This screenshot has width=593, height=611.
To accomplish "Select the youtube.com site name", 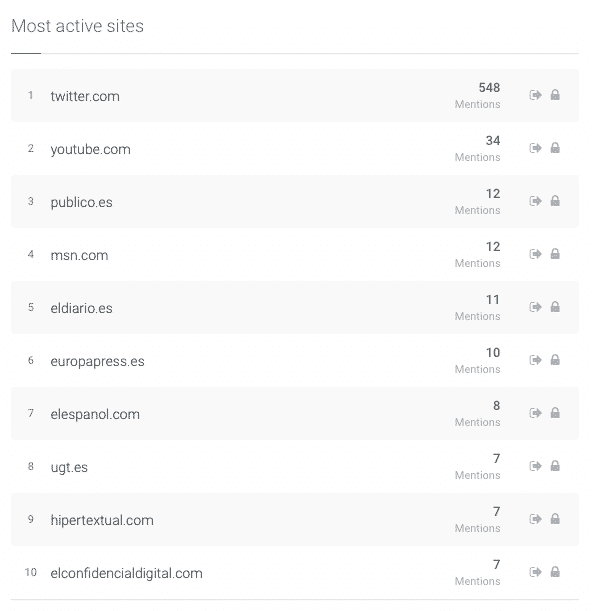I will point(90,150).
